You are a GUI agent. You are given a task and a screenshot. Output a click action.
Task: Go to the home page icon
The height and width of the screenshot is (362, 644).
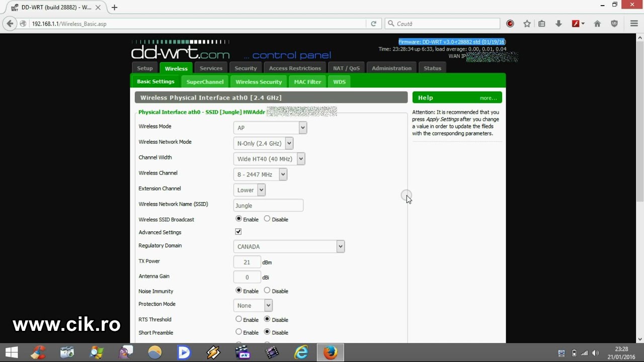point(597,24)
